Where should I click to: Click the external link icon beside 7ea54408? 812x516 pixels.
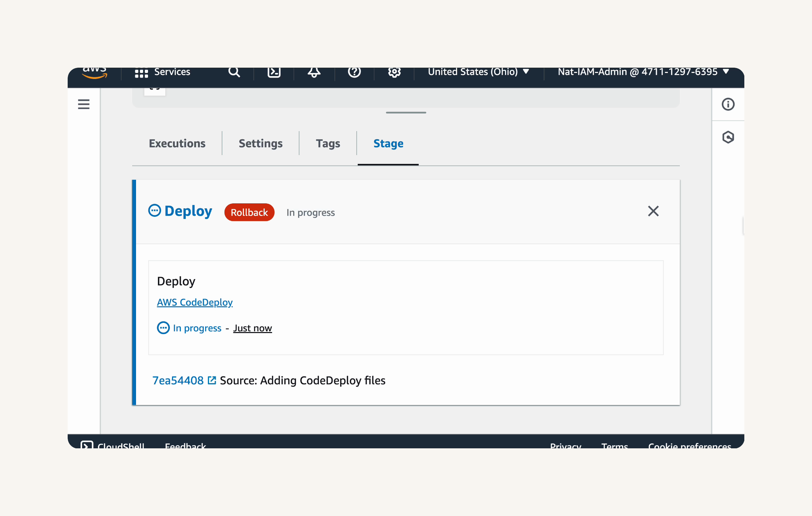(x=212, y=380)
